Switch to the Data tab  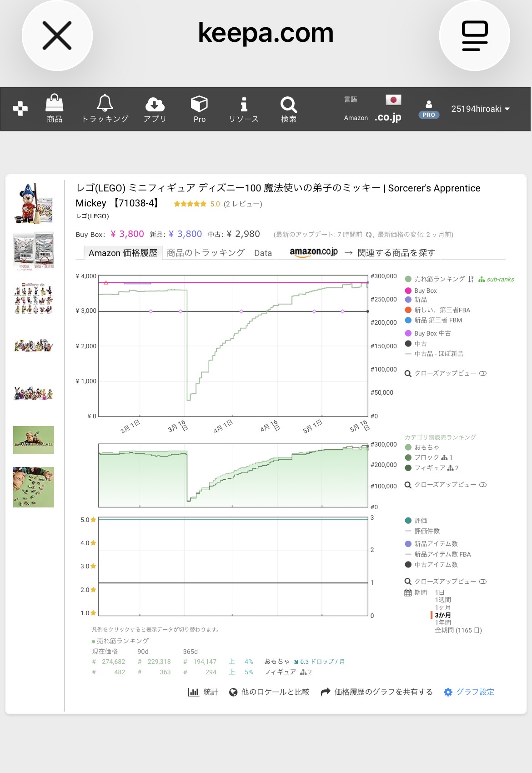click(x=263, y=253)
